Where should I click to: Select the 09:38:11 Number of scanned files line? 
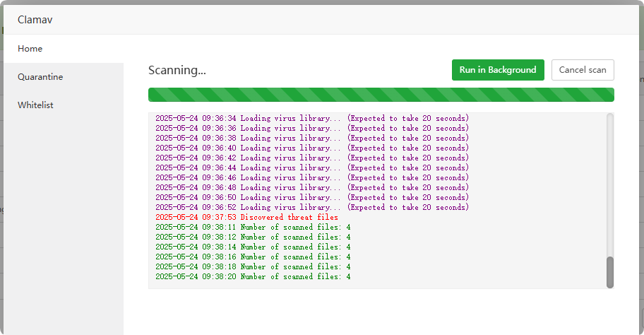tap(253, 227)
